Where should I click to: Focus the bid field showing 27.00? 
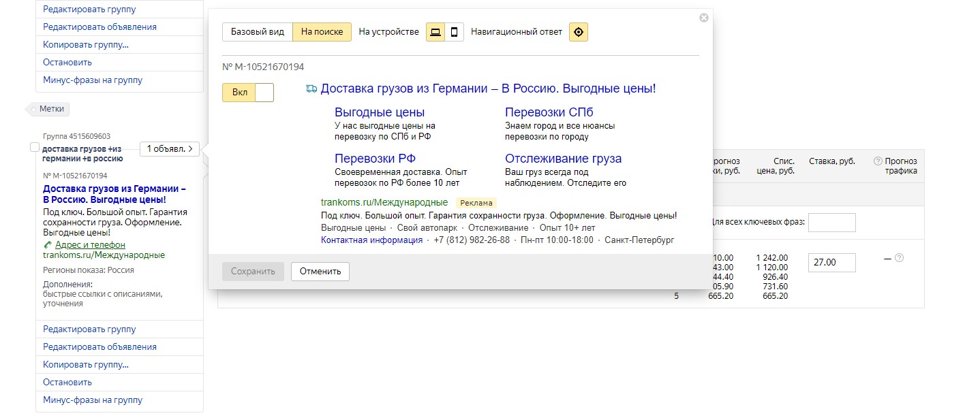coord(831,262)
